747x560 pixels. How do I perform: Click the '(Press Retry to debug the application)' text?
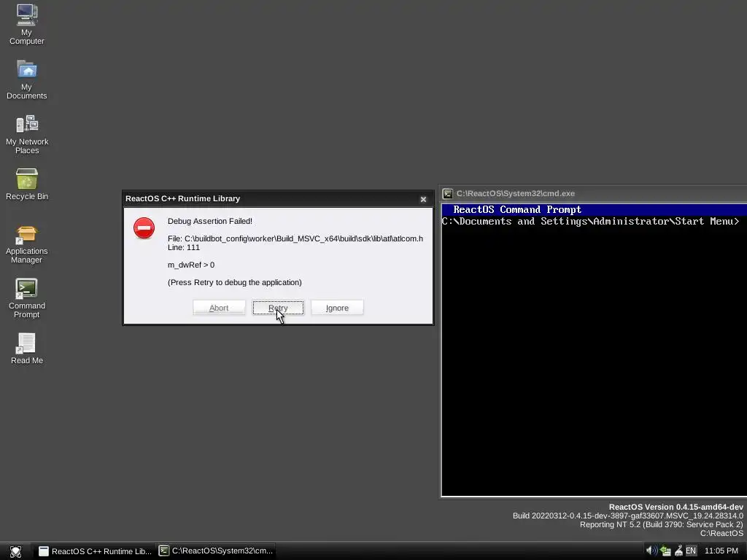point(234,282)
